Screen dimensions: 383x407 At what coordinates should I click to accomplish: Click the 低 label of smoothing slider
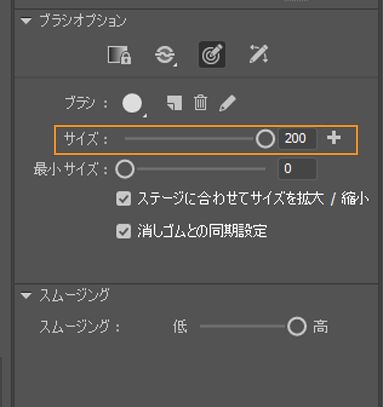180,327
